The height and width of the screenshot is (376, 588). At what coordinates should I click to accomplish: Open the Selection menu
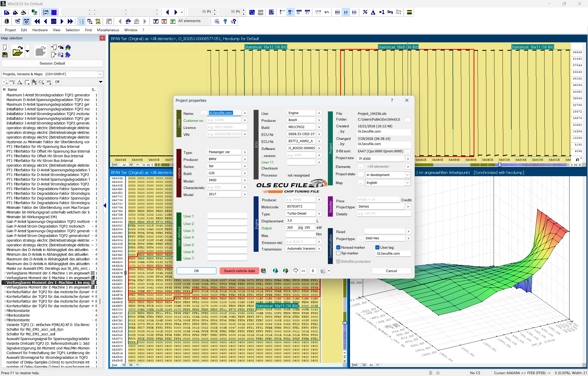click(x=72, y=30)
